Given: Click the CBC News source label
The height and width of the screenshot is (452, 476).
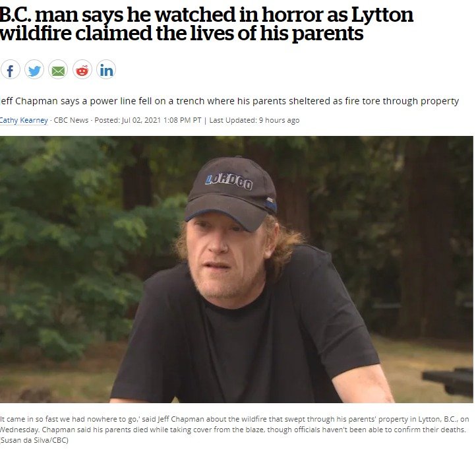Looking at the screenshot, I should click(x=71, y=120).
